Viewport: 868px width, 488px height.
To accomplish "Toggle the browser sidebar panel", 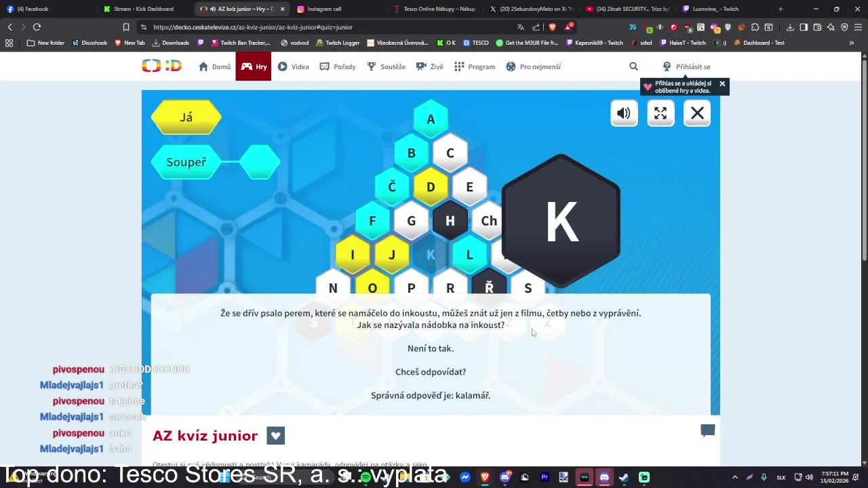I will [x=804, y=27].
